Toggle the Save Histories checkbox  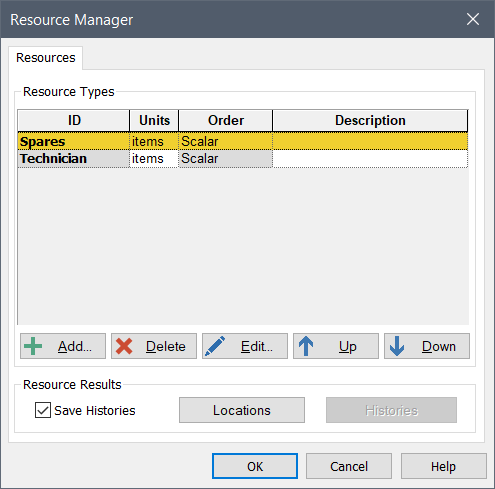pos(43,410)
